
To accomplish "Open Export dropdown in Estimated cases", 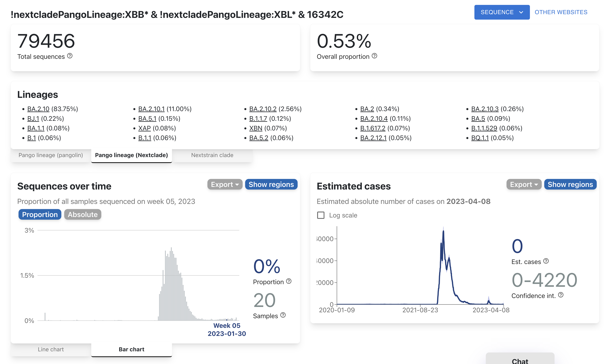I will coord(524,184).
